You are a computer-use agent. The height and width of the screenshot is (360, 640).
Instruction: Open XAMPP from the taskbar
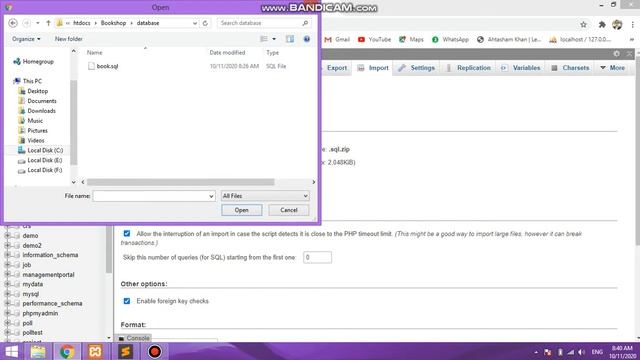(x=95, y=351)
